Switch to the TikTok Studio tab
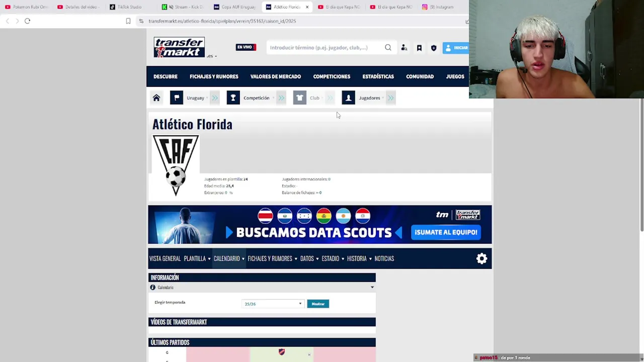This screenshot has height=362, width=644. coord(126,7)
